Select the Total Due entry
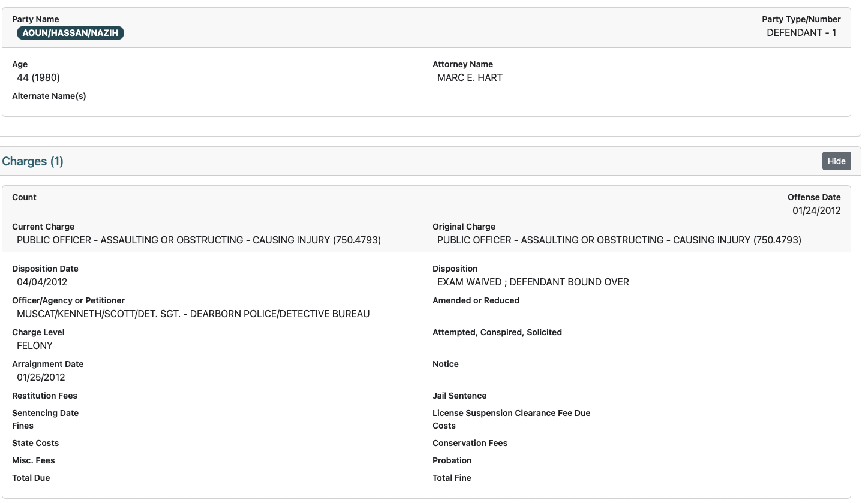Screen dimensions: 868x503 (31, 478)
